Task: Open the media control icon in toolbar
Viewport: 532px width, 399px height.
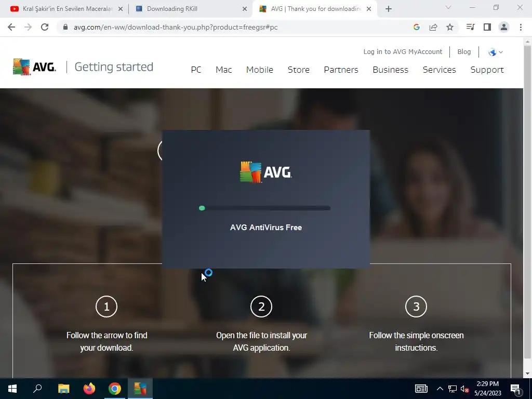Action: (470, 27)
